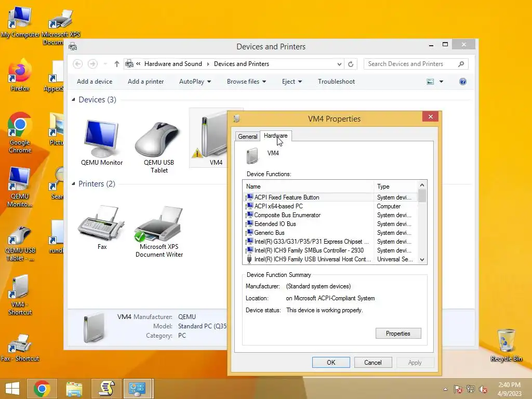Image resolution: width=532 pixels, height=399 pixels.
Task: Select Extended IO Bus row
Action: pyautogui.click(x=330, y=223)
